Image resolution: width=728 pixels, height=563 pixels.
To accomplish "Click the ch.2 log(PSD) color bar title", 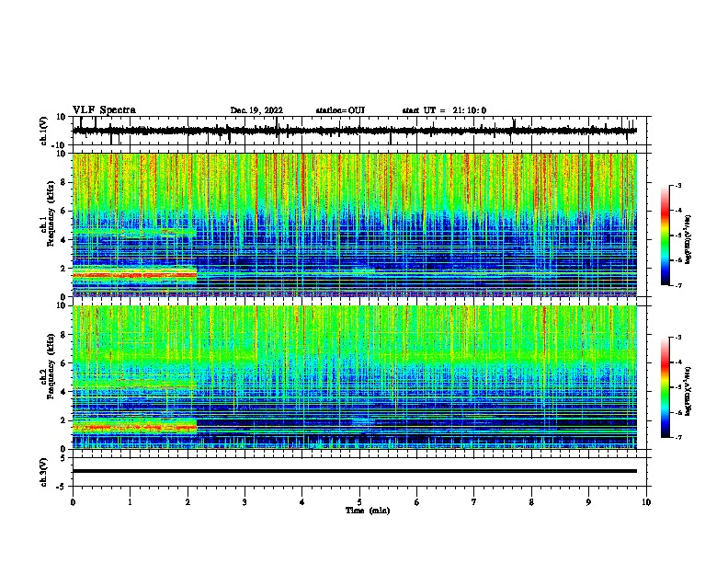I will (x=688, y=391).
